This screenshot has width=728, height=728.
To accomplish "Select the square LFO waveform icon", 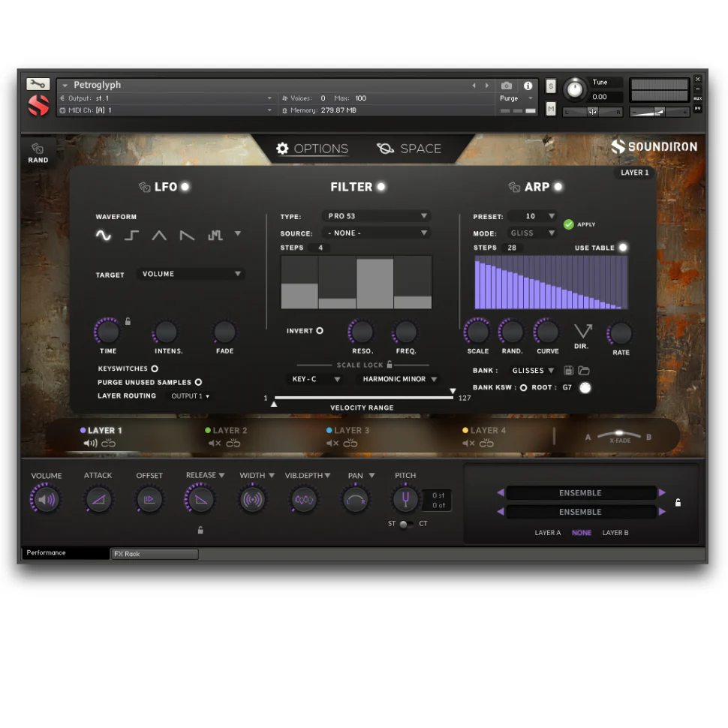I will pyautogui.click(x=131, y=236).
